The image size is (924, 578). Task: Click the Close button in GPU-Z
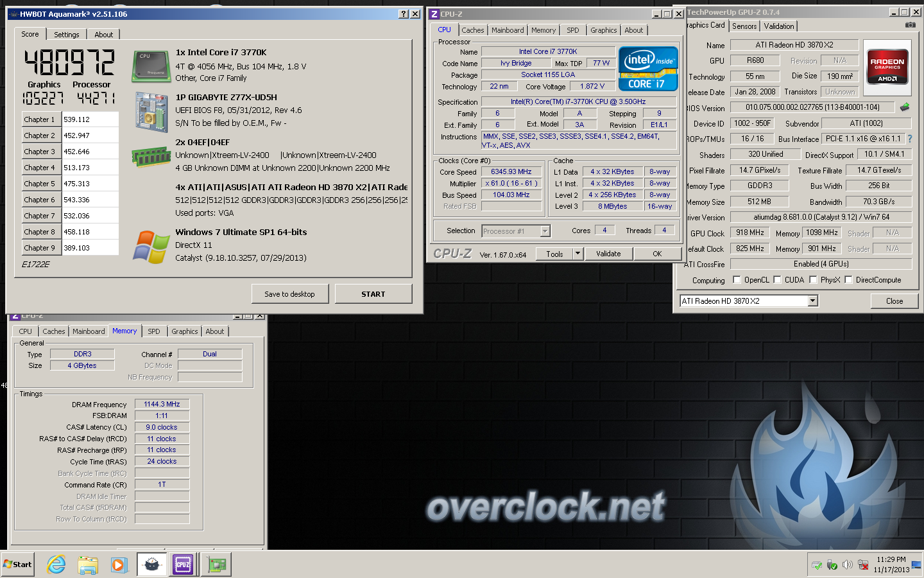[x=894, y=301]
